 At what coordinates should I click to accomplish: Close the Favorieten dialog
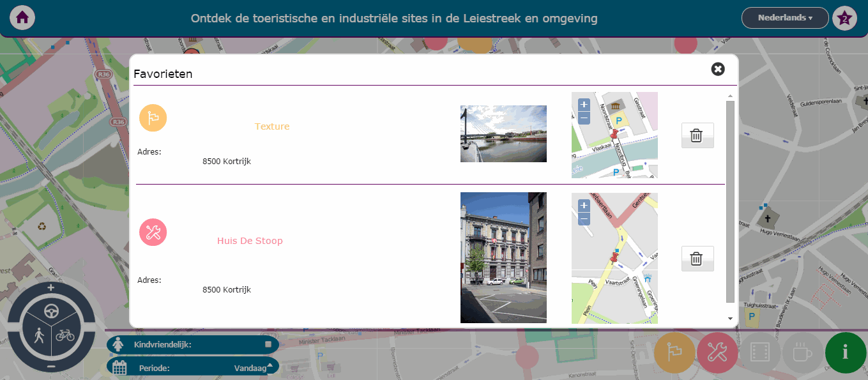tap(718, 69)
